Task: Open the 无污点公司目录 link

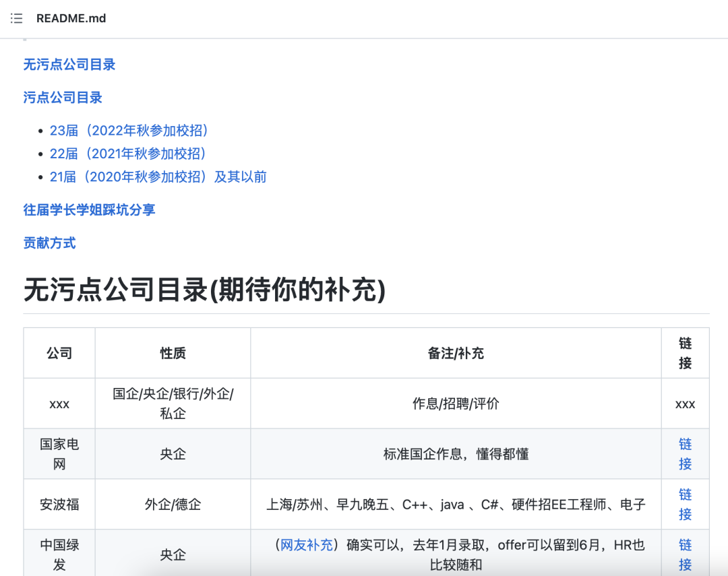Action: click(69, 65)
